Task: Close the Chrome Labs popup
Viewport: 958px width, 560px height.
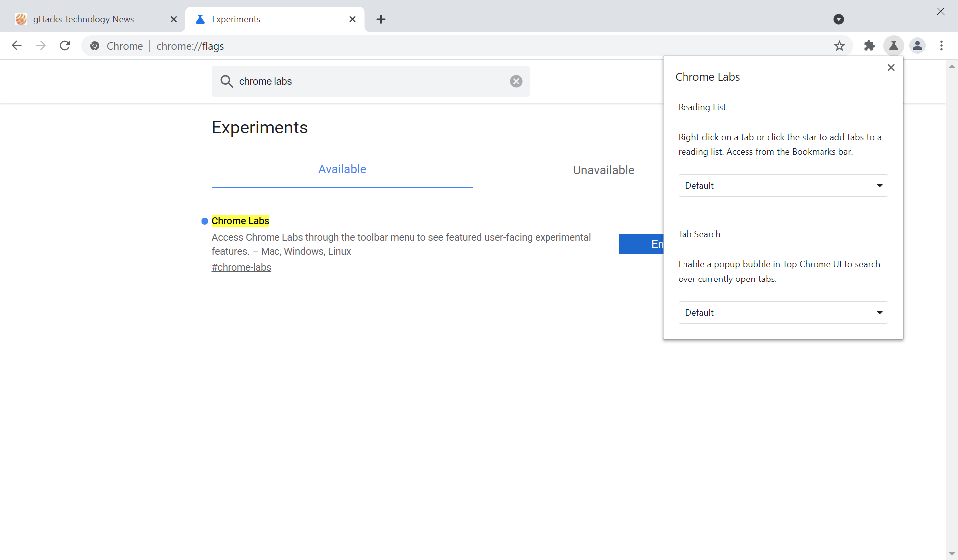Action: 891,67
